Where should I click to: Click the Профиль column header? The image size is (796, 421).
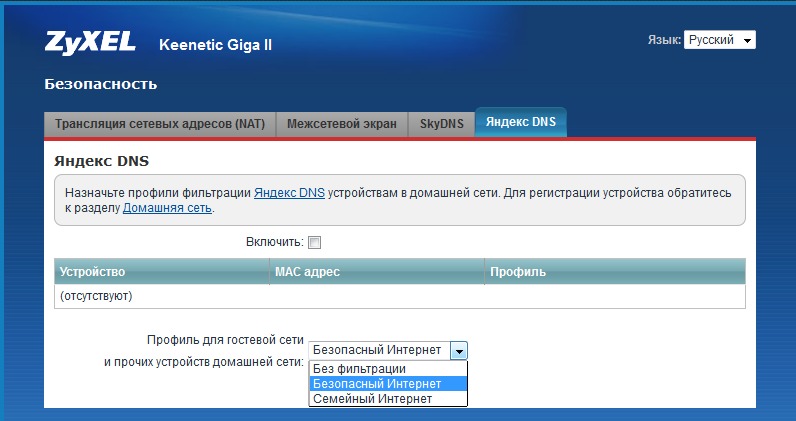click(615, 272)
